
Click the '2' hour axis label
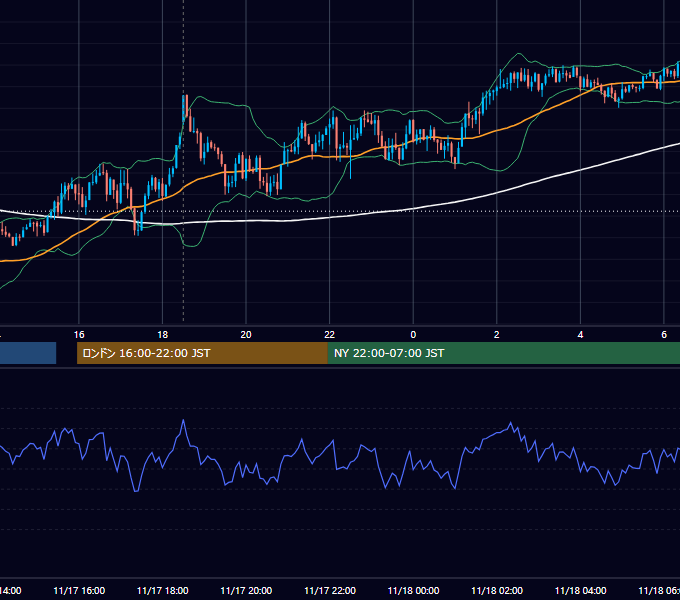click(497, 335)
